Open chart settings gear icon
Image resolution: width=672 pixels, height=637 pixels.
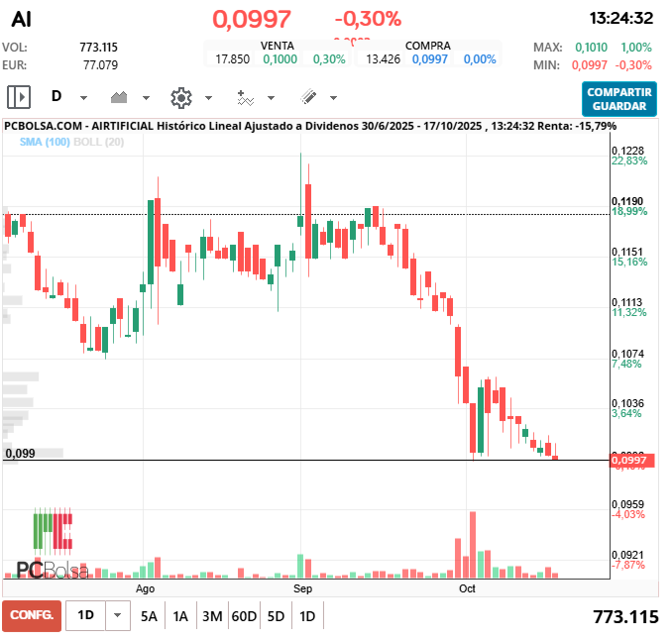point(180,97)
